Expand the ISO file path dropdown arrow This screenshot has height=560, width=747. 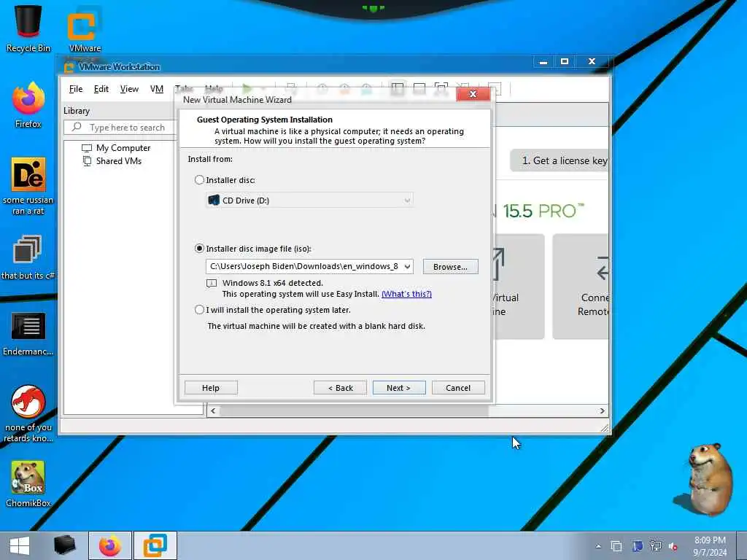tap(407, 267)
